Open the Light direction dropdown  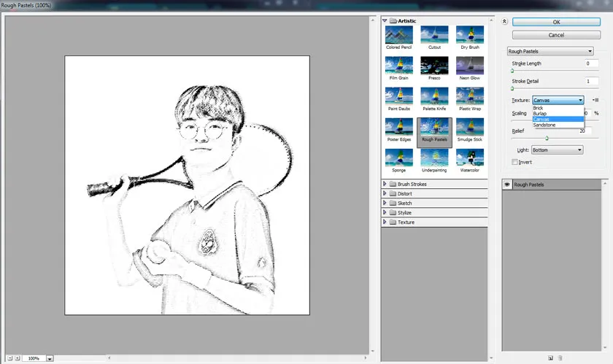point(557,150)
